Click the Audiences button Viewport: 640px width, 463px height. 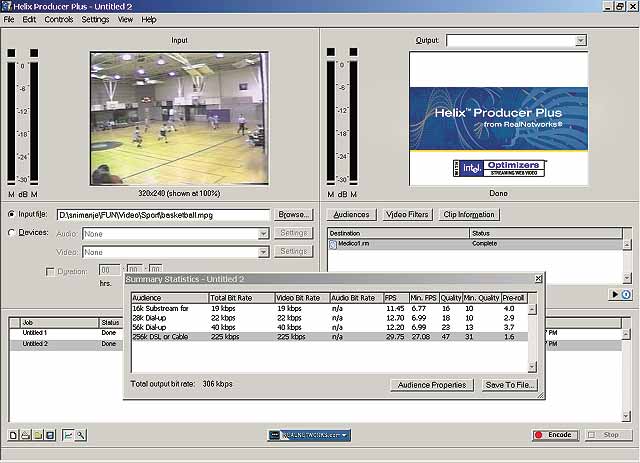pos(351,214)
